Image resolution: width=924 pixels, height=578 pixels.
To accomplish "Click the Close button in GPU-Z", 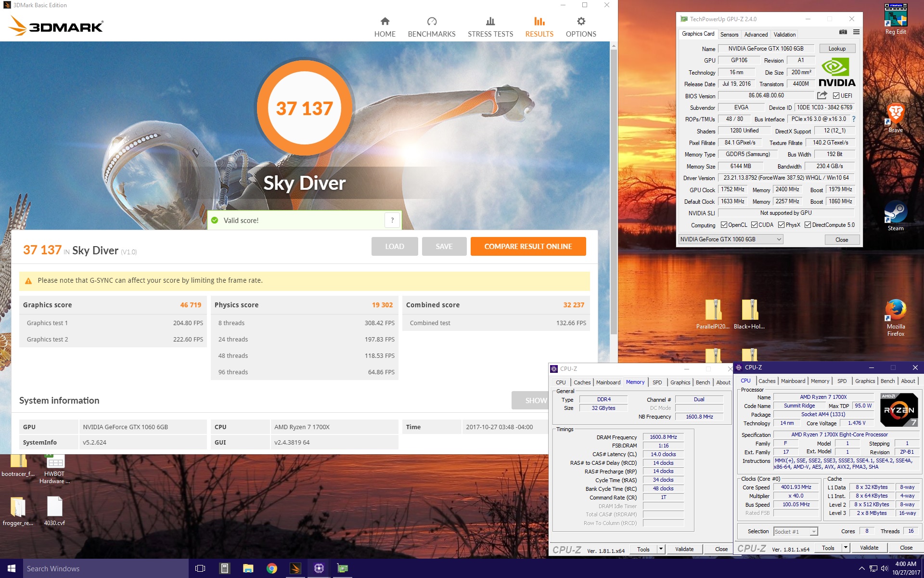I will (x=842, y=239).
